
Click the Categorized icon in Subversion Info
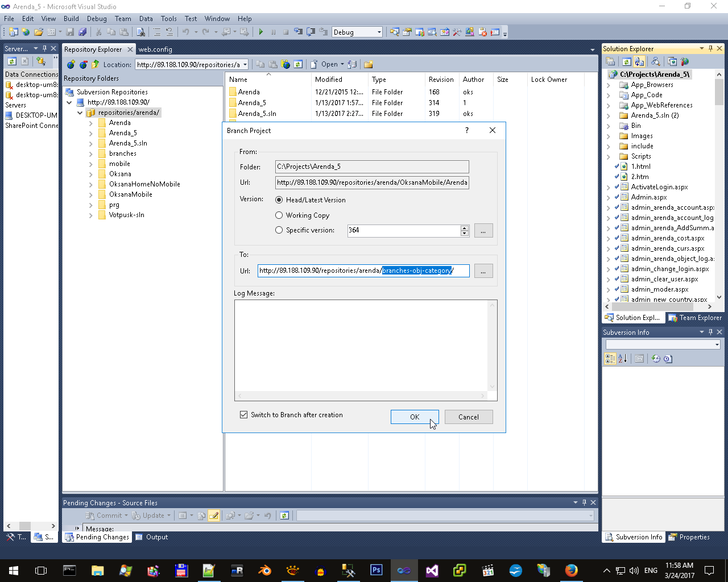pos(610,359)
